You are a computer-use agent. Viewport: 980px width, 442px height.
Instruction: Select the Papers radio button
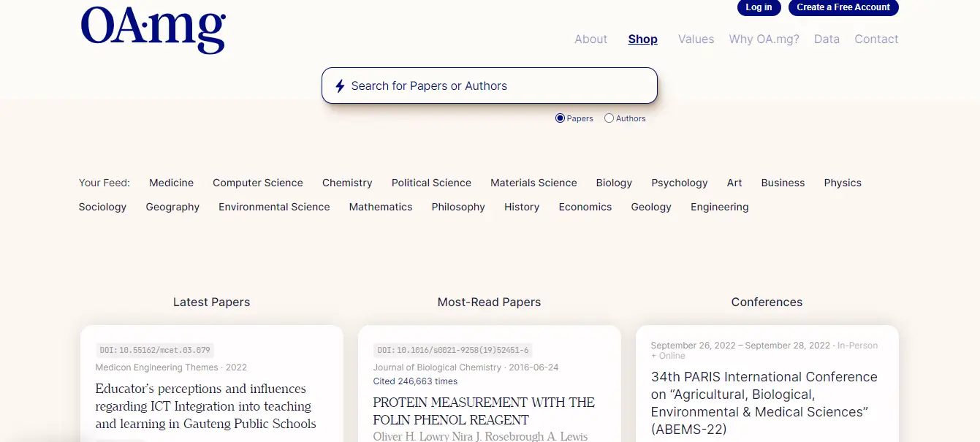point(560,118)
